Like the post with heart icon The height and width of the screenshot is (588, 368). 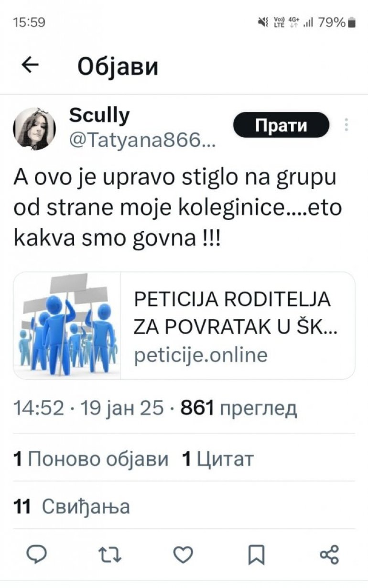pyautogui.click(x=183, y=555)
